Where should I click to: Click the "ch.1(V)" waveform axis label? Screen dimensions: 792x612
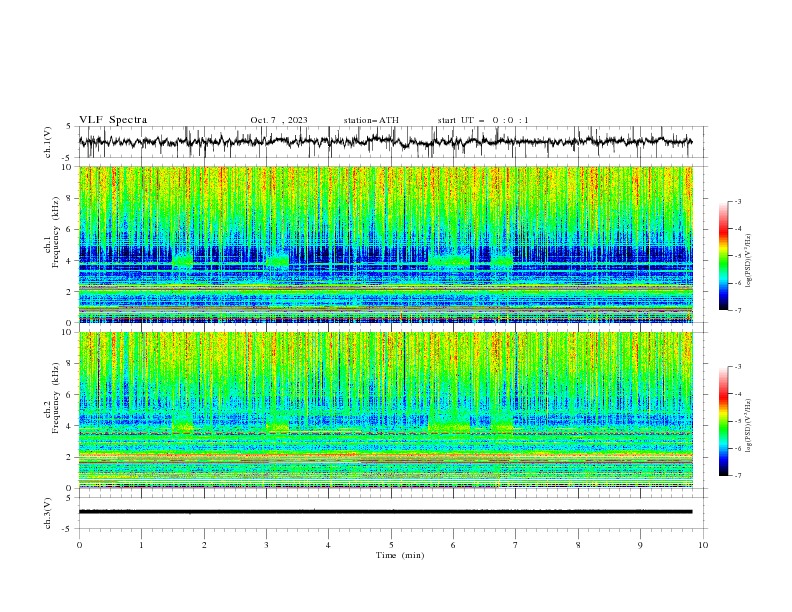coord(48,142)
